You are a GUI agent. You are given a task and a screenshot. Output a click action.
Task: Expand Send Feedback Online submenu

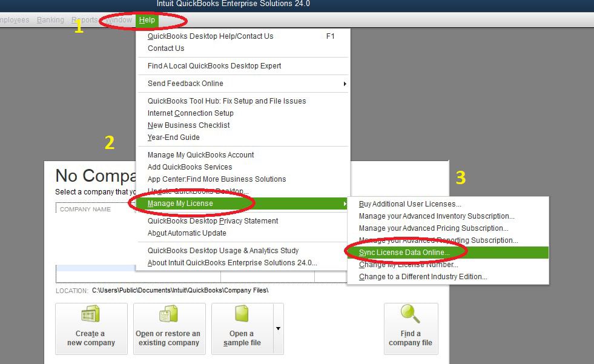[242, 84]
